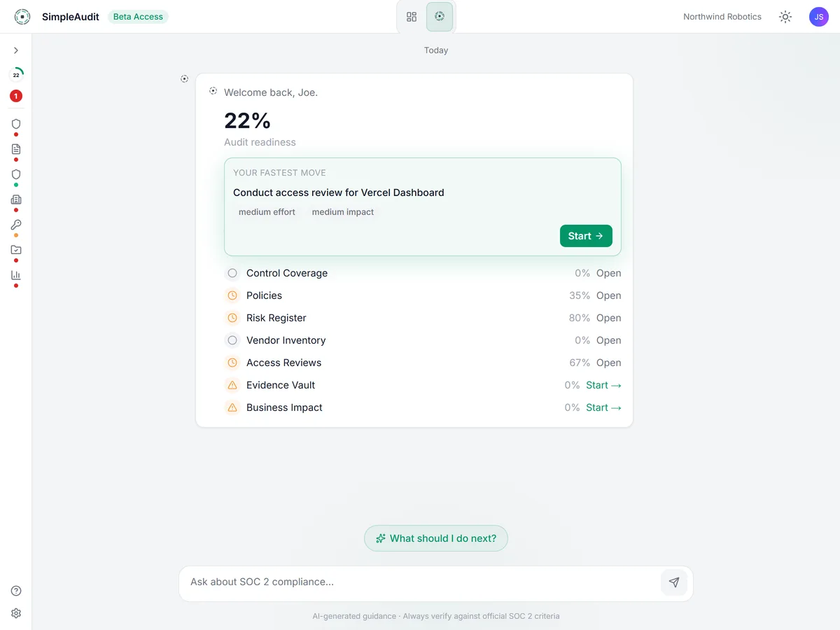Open the red notification badge showing 1
840x630 pixels.
pyautogui.click(x=16, y=96)
